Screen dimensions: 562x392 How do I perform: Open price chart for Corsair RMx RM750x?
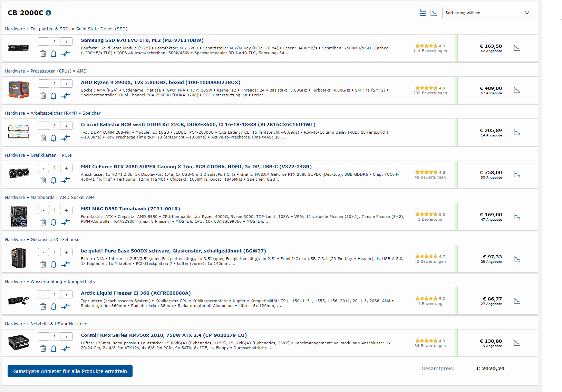point(517,343)
